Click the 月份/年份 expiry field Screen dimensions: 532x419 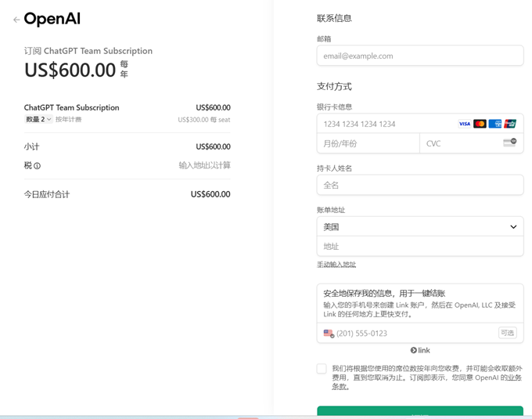click(x=368, y=143)
